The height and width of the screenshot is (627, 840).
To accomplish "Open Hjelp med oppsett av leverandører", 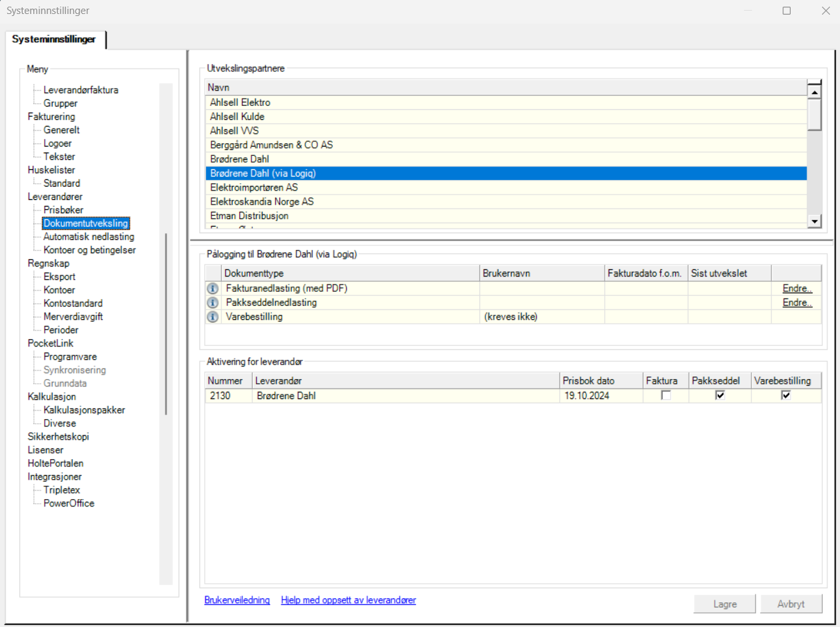I will (x=349, y=600).
